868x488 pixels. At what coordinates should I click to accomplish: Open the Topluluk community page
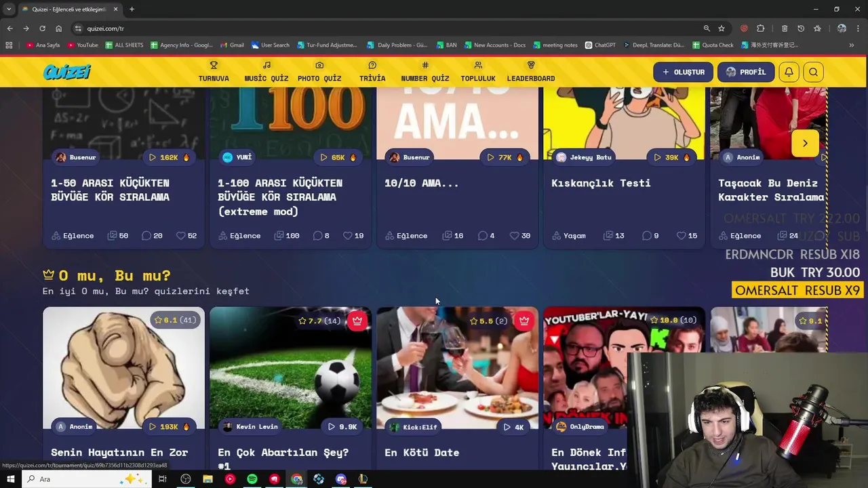[x=478, y=72]
